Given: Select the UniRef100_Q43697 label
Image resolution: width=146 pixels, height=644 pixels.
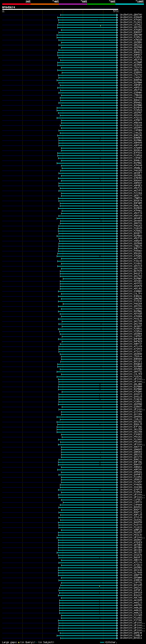Looking at the screenshot, I should point(131,326).
